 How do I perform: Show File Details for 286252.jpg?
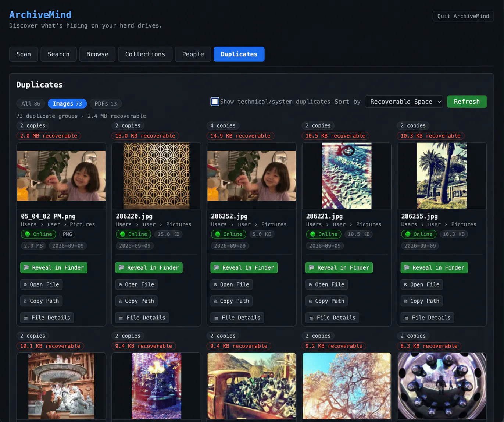(x=237, y=318)
